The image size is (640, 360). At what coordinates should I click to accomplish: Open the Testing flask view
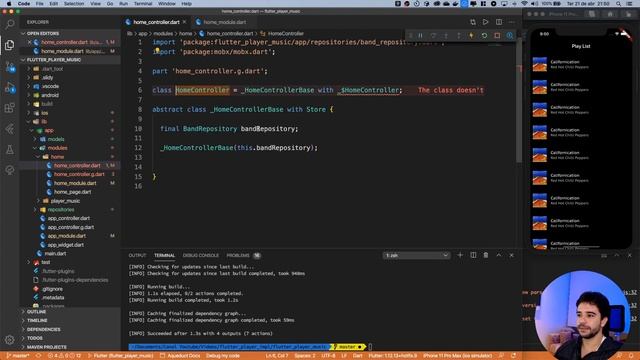pos(9,149)
